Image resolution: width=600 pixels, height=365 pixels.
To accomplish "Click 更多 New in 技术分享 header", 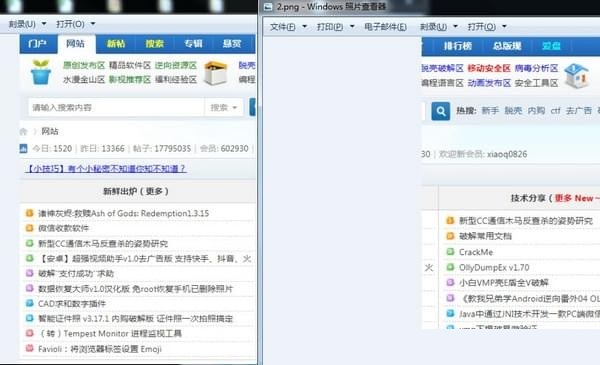I will [574, 198].
